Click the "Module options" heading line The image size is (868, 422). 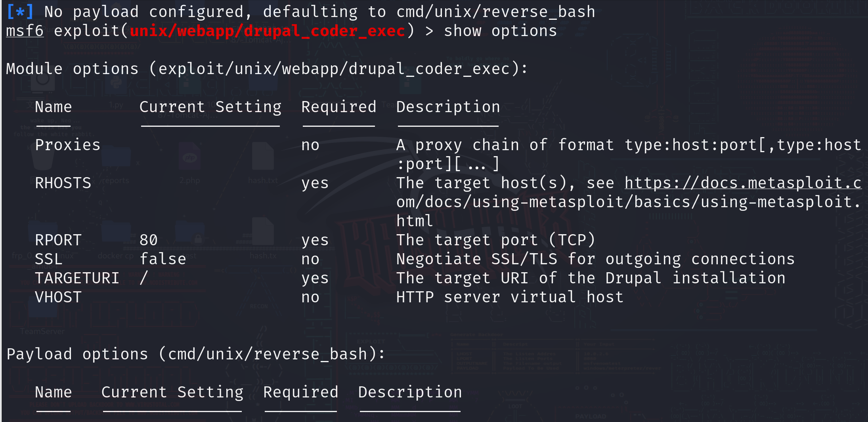267,69
